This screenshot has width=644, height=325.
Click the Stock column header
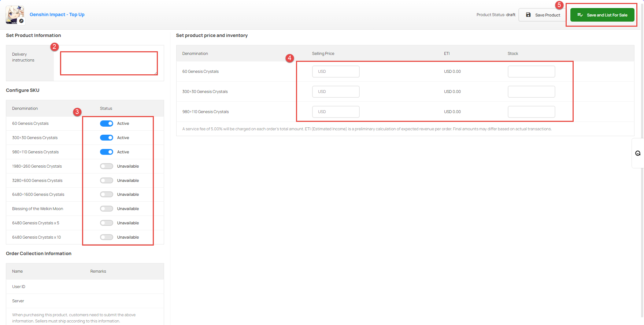[x=513, y=53]
